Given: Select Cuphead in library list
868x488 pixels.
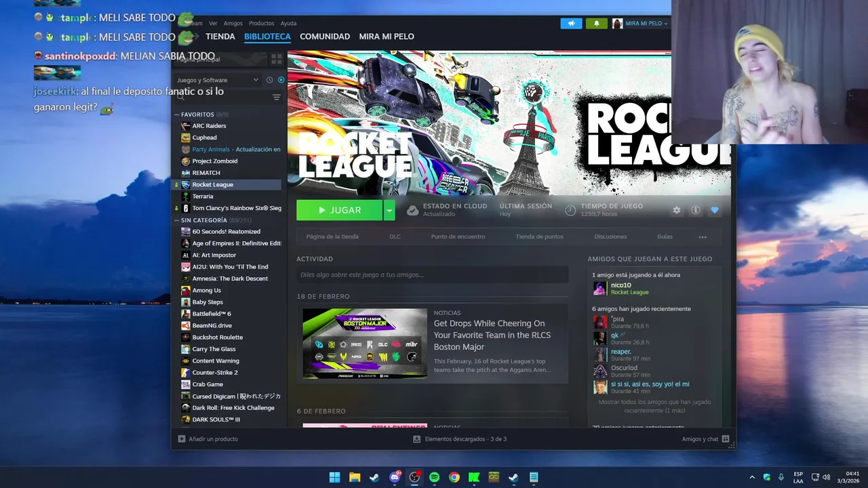Looking at the screenshot, I should coord(204,138).
